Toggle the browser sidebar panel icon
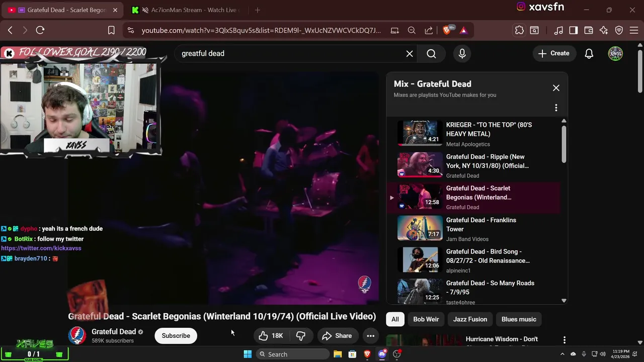Viewport: 644px width, 362px height. point(574,31)
